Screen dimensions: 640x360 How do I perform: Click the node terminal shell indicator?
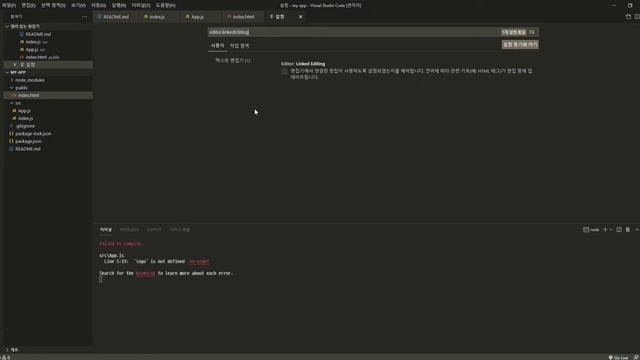pos(591,230)
